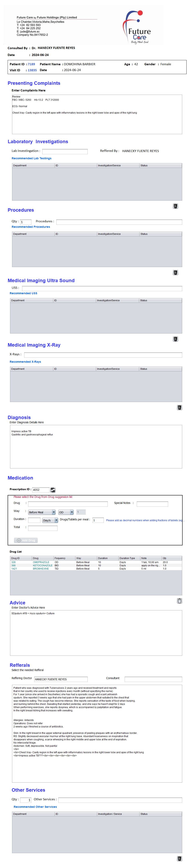Expand the OD frequency dropdown
Image resolution: width=187 pixels, height=868 pixels.
coord(66,512)
